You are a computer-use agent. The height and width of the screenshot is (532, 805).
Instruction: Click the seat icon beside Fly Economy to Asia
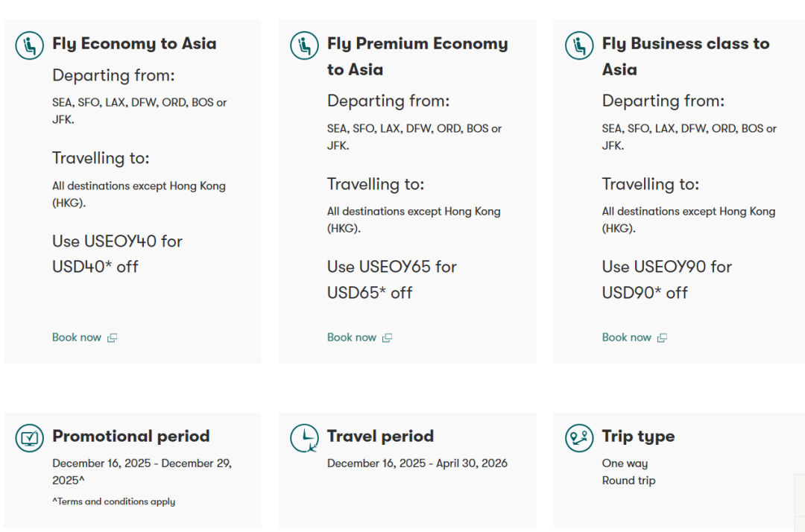(29, 45)
